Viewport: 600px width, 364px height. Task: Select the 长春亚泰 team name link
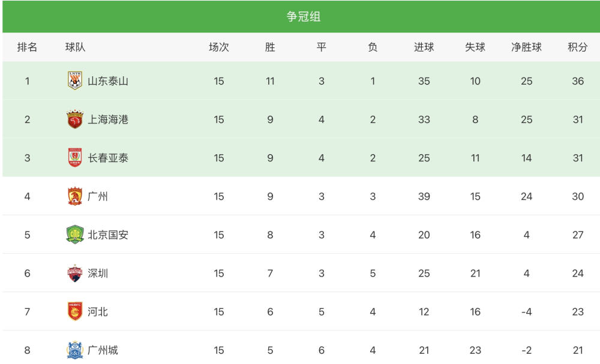(x=108, y=158)
